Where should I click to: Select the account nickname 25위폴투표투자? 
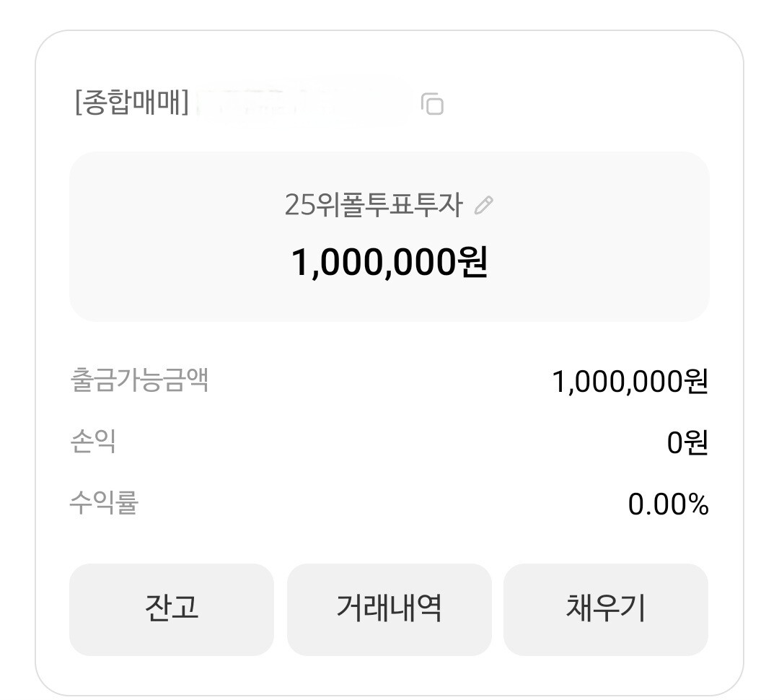coord(374,205)
